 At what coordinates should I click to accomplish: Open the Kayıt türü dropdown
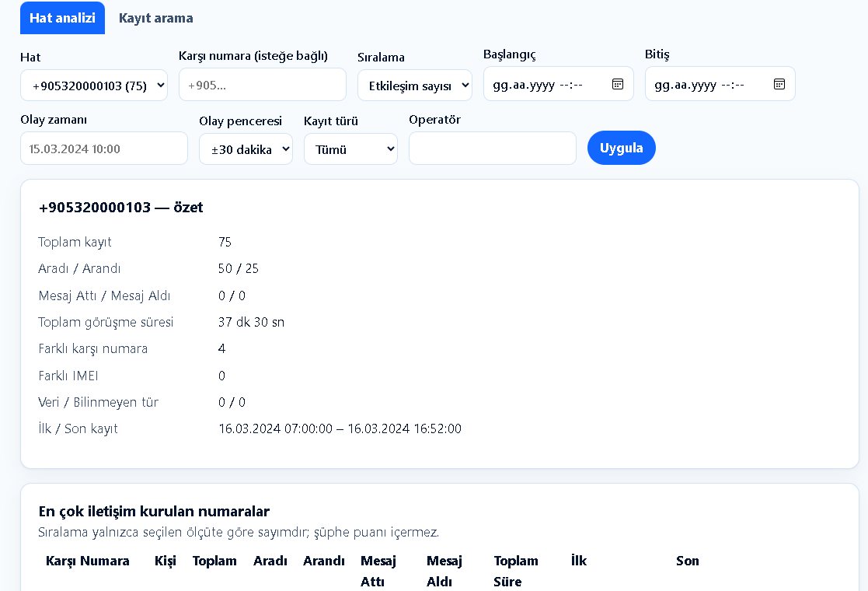click(351, 149)
